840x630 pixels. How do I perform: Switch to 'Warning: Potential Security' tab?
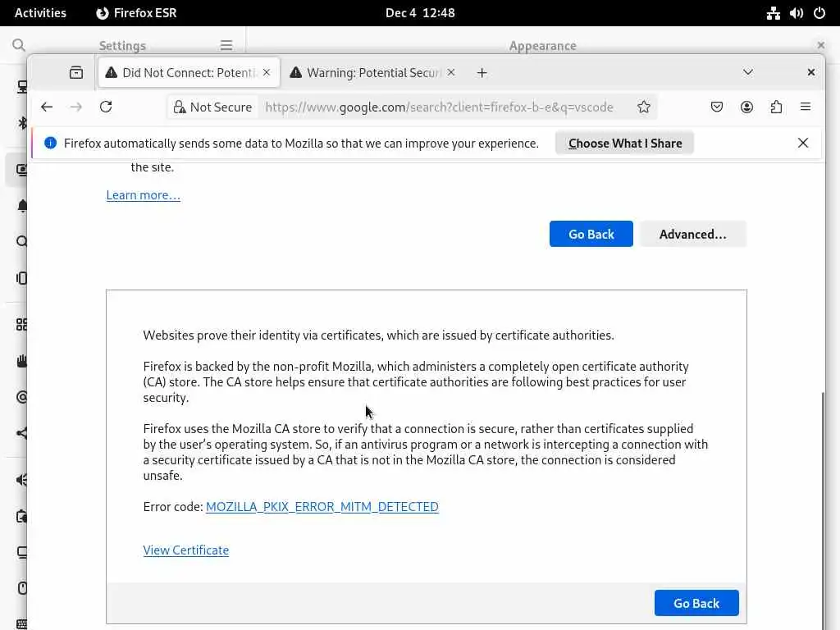(x=373, y=72)
